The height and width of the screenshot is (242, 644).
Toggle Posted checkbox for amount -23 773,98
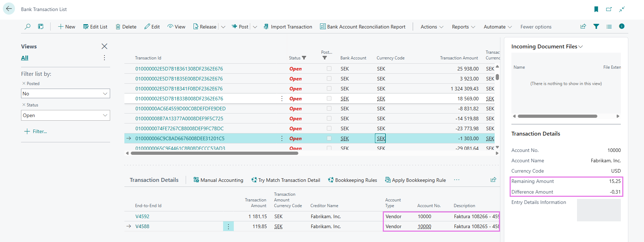(329, 128)
